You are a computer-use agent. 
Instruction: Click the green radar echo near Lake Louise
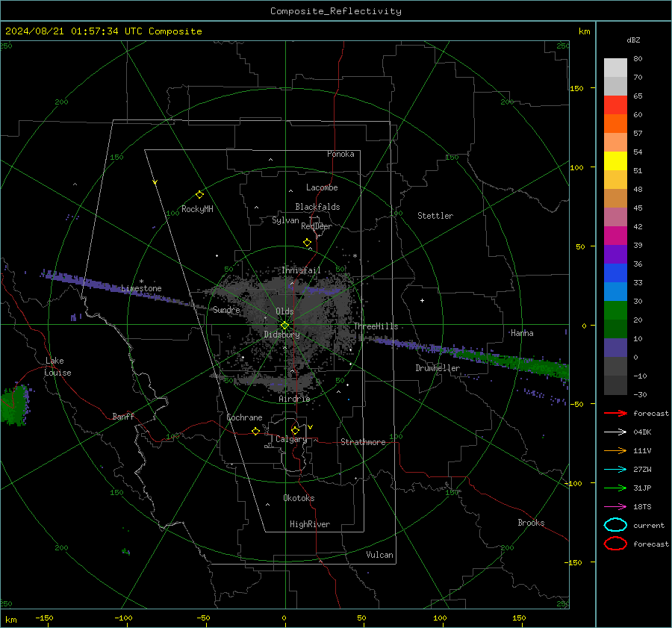coord(14,405)
